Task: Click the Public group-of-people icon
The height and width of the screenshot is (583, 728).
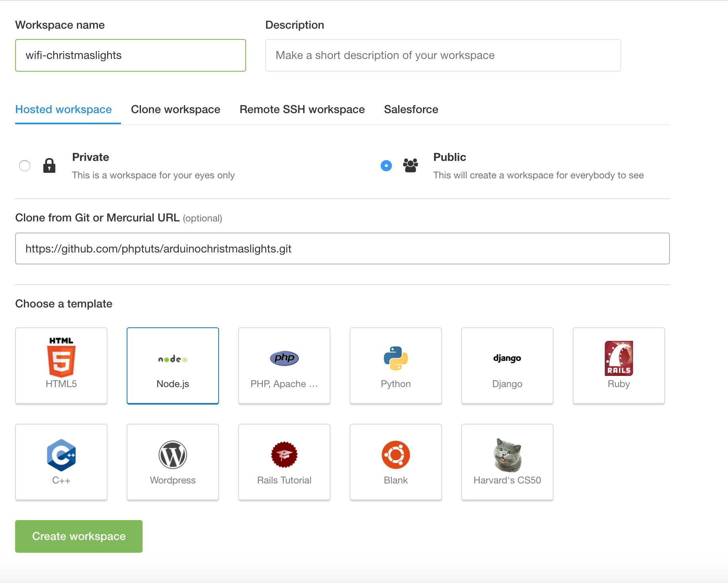Action: (x=411, y=165)
